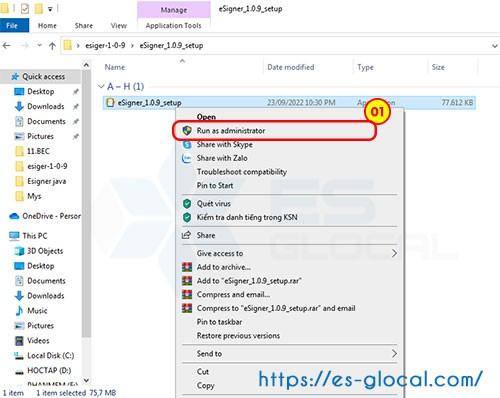
Task: Select Cut from the context menu
Action: click(203, 371)
